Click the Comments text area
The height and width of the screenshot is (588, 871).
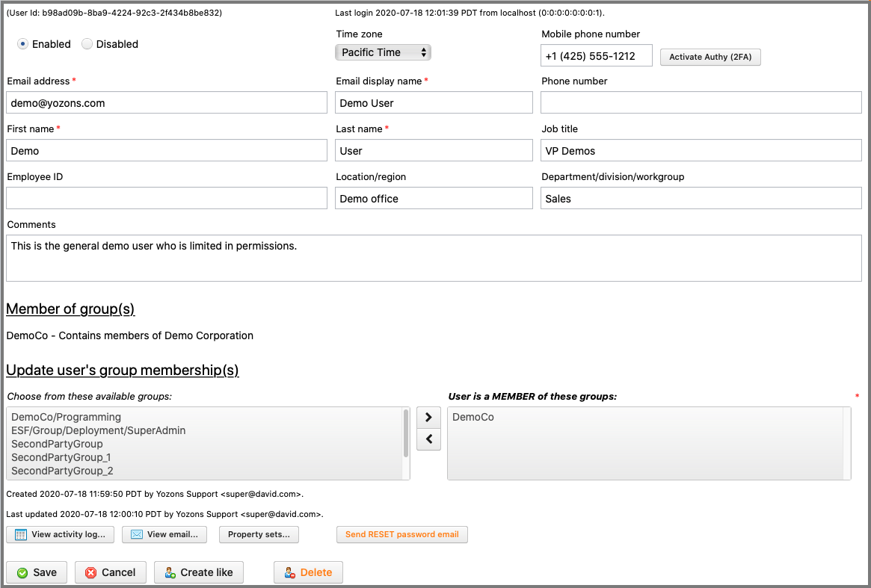pyautogui.click(x=434, y=259)
